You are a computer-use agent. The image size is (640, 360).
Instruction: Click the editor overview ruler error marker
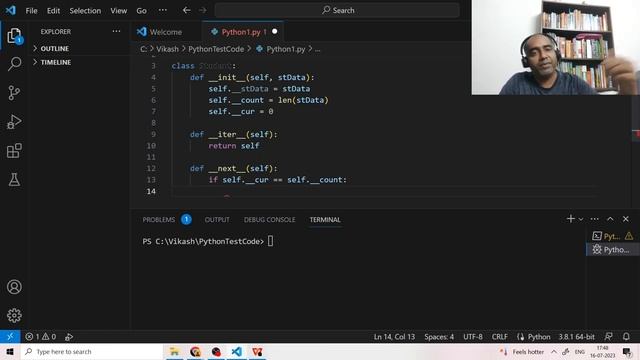(x=636, y=134)
